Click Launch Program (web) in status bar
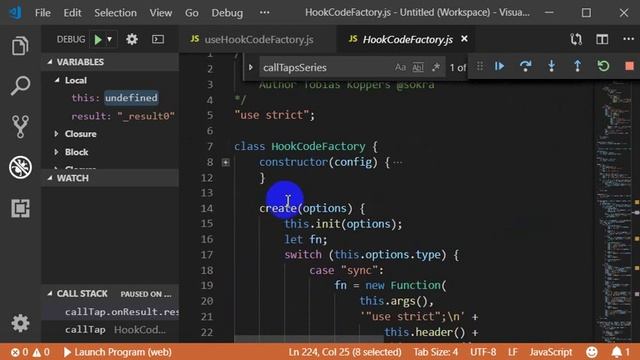Screen dimensions: 640x360 point(118,352)
